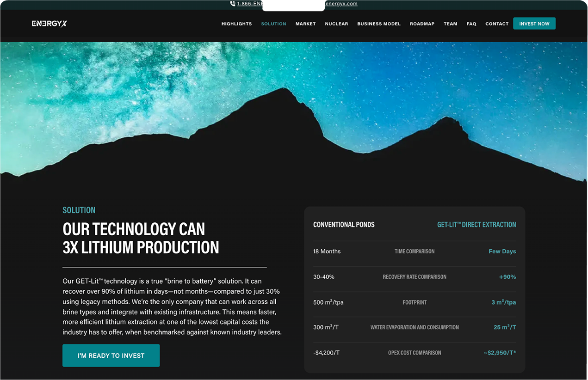Go to Highlights section

[x=236, y=24]
